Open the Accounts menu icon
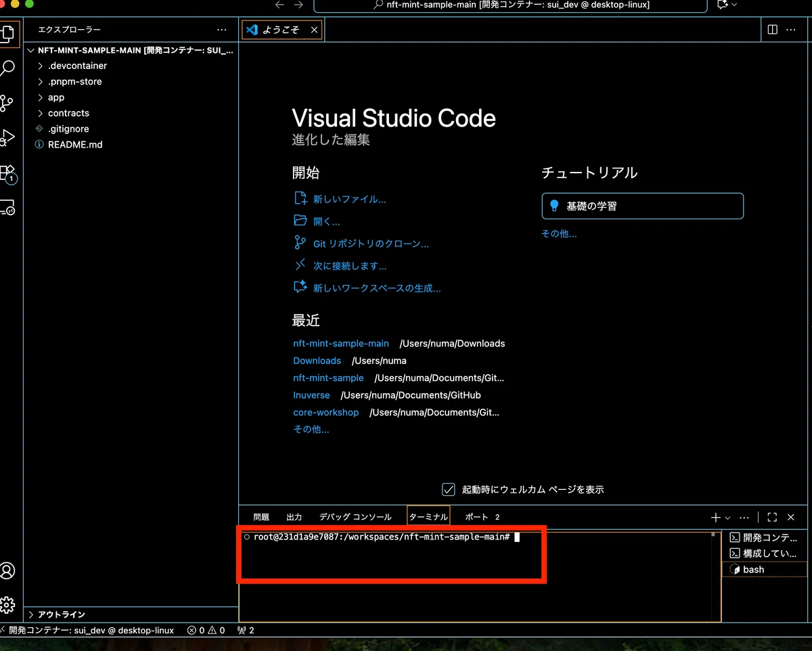 7,570
